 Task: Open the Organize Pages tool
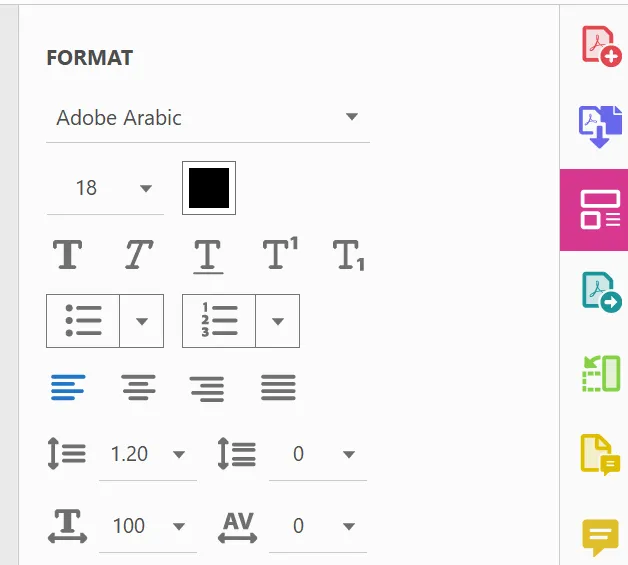tap(601, 373)
